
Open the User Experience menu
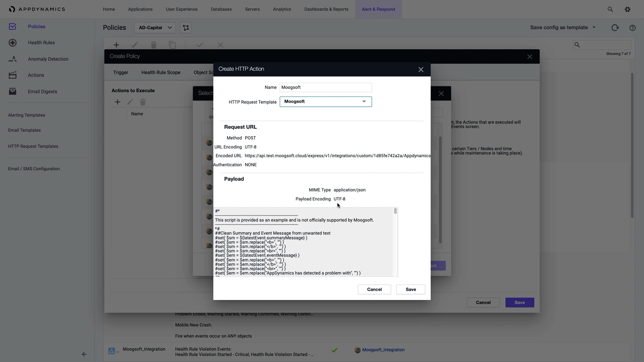coord(181,9)
